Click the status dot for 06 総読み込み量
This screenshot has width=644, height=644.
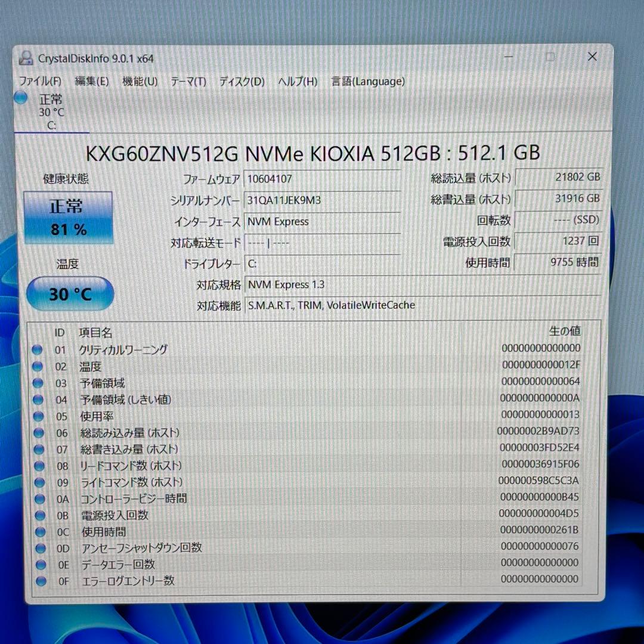(39, 432)
